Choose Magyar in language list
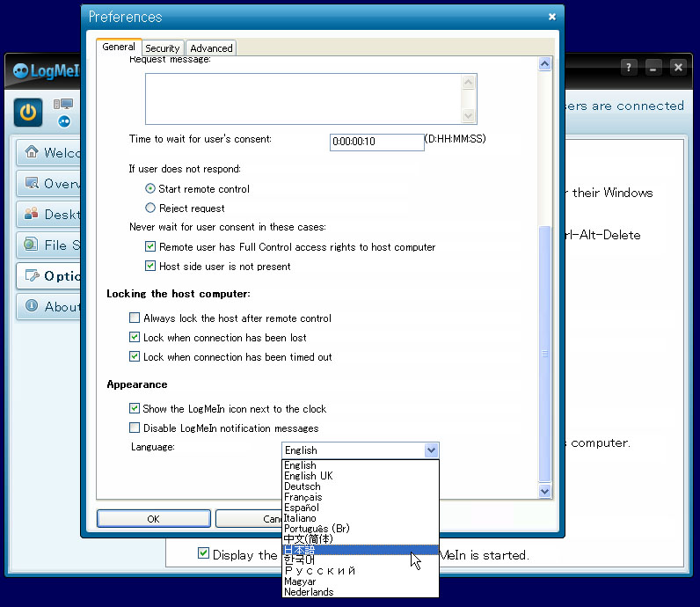 point(361,581)
